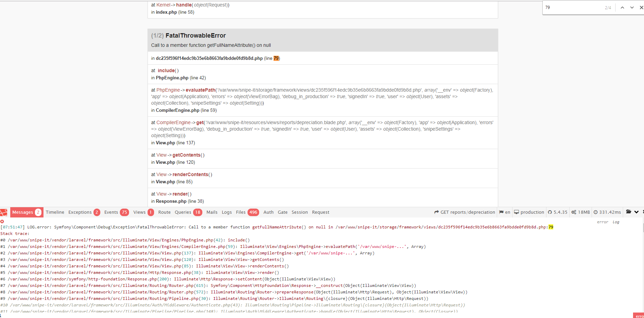Click the 'en' locale flag icon

501,212
